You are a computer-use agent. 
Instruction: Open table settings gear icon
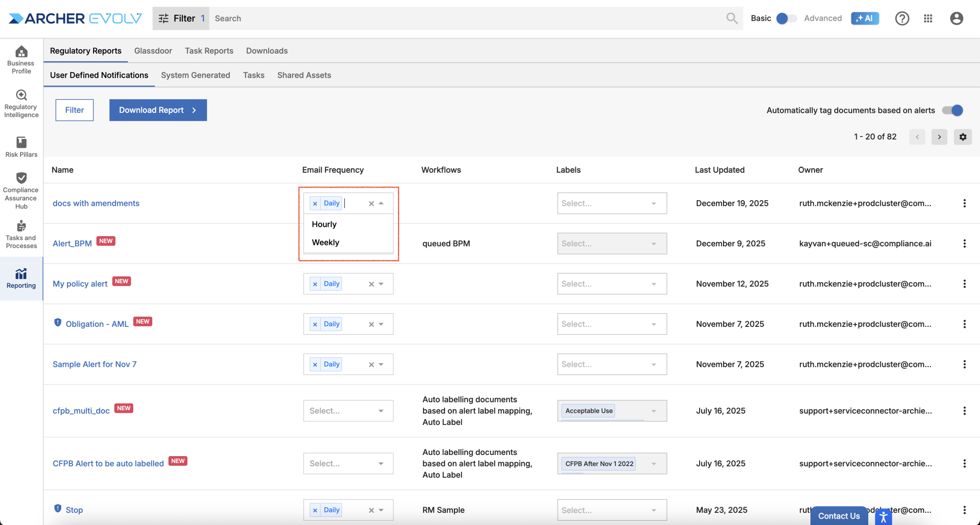963,137
